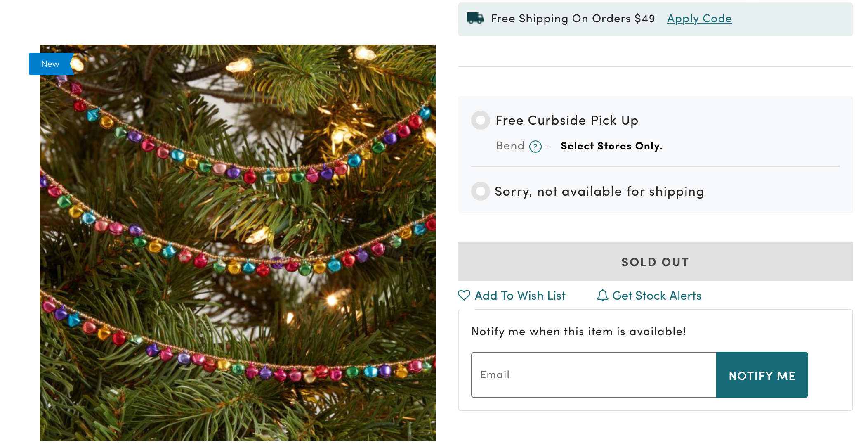Click the Free Curbside Pick Up label
868x443 pixels.
click(x=567, y=120)
